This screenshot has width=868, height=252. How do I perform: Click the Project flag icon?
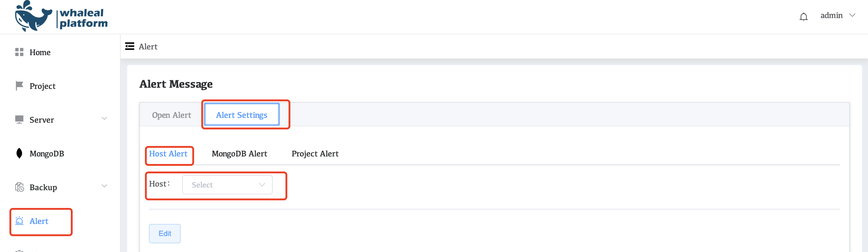(19, 86)
